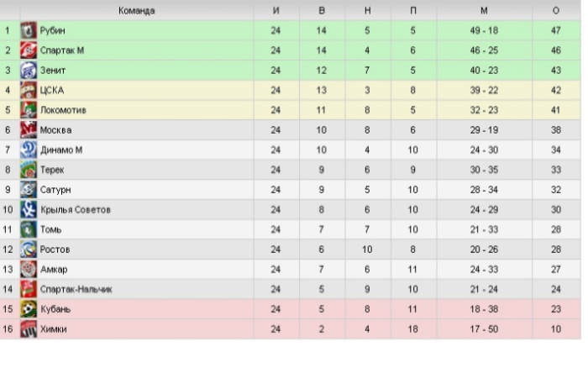Sort table by Команда column header
Viewport: 588px width, 378px height.
click(136, 11)
